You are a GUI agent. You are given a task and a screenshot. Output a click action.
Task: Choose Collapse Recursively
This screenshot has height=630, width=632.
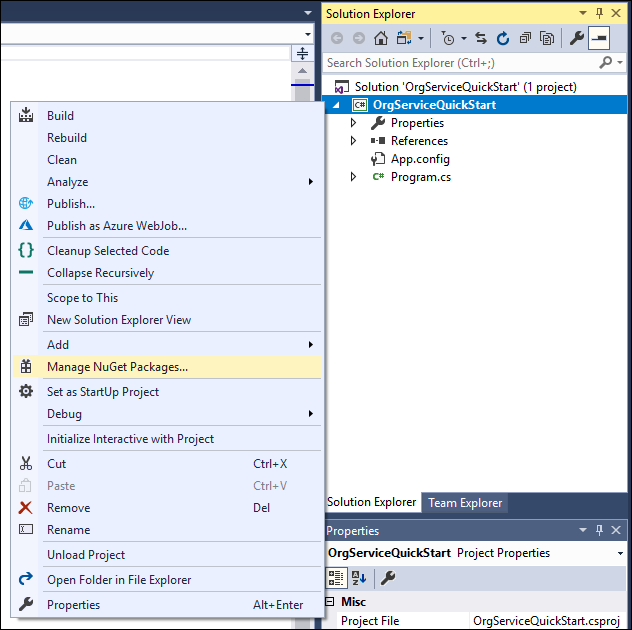(x=166, y=272)
